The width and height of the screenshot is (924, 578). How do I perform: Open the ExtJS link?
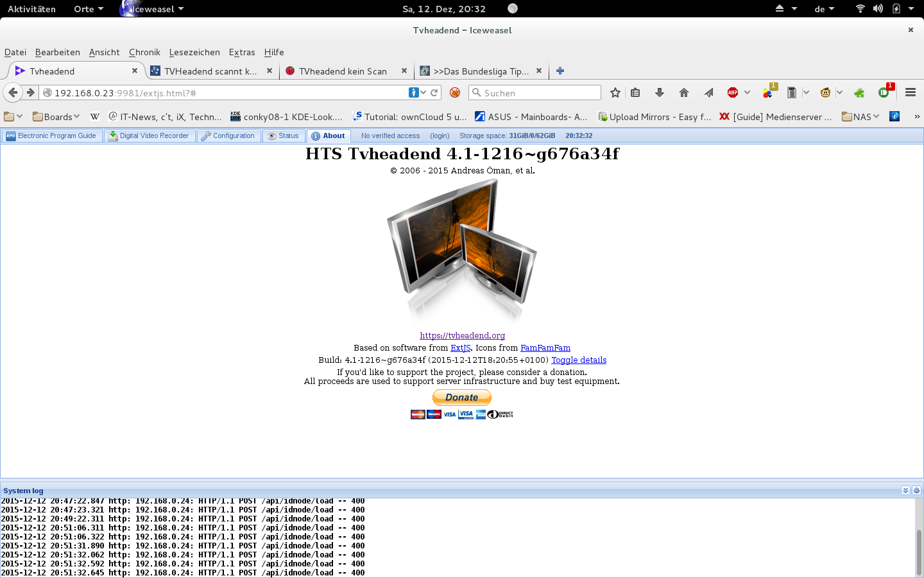(x=460, y=347)
